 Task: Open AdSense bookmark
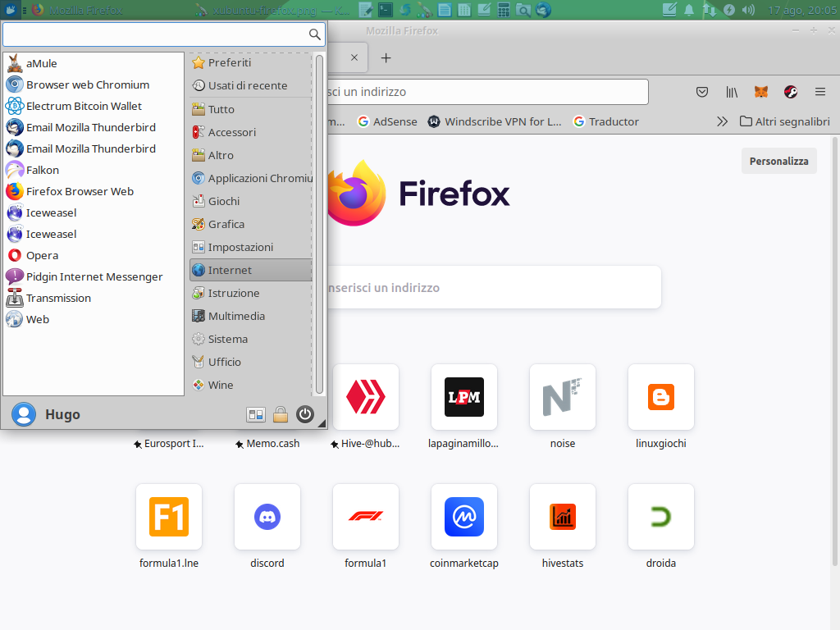pos(387,121)
